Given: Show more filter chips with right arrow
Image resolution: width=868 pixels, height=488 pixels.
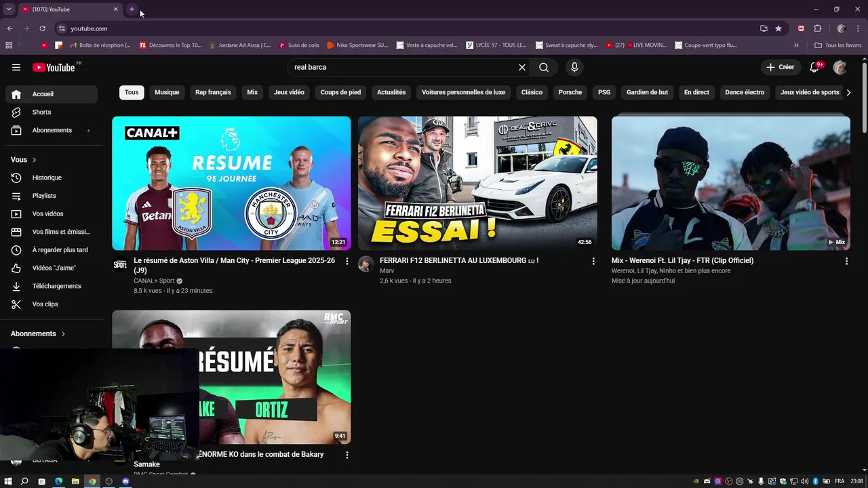Looking at the screenshot, I should tap(848, 92).
